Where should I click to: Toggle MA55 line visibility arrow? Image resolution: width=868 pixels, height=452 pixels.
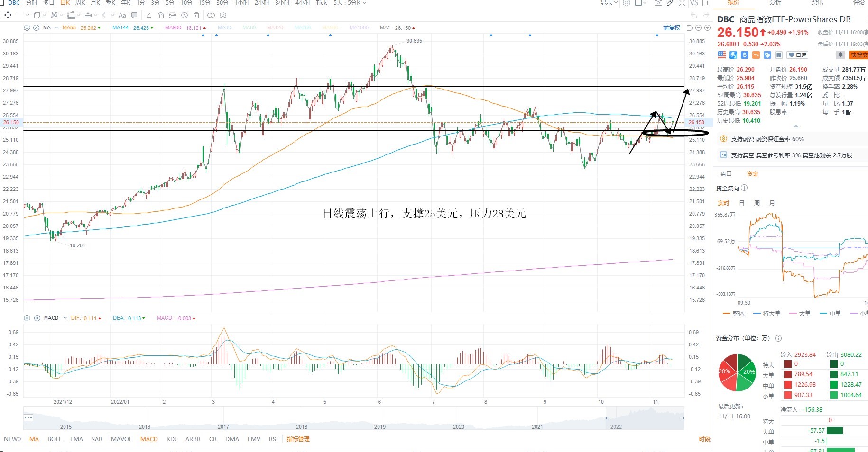pos(99,28)
